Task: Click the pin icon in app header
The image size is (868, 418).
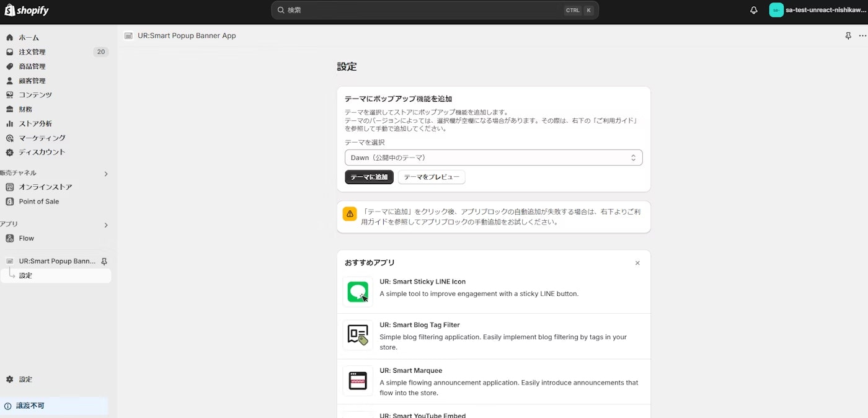Action: coord(848,36)
